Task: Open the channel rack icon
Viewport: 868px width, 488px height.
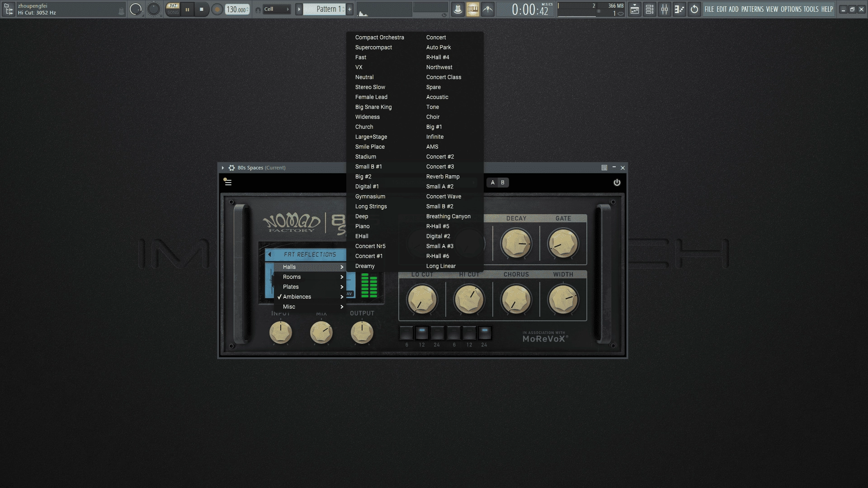Action: click(650, 9)
